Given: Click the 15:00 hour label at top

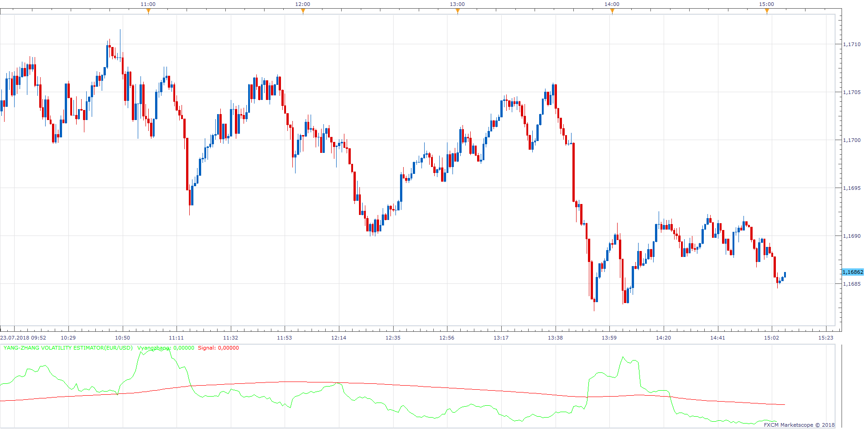Looking at the screenshot, I should [767, 4].
